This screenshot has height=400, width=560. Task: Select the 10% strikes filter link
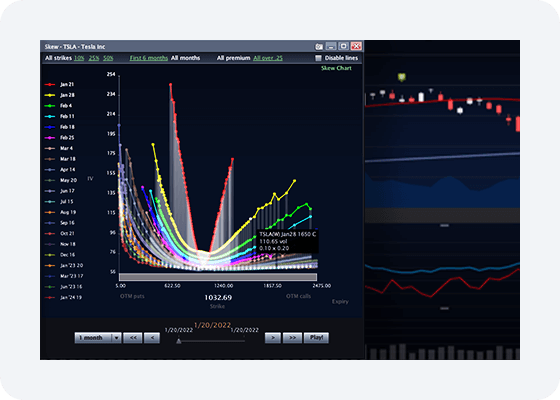[79, 58]
